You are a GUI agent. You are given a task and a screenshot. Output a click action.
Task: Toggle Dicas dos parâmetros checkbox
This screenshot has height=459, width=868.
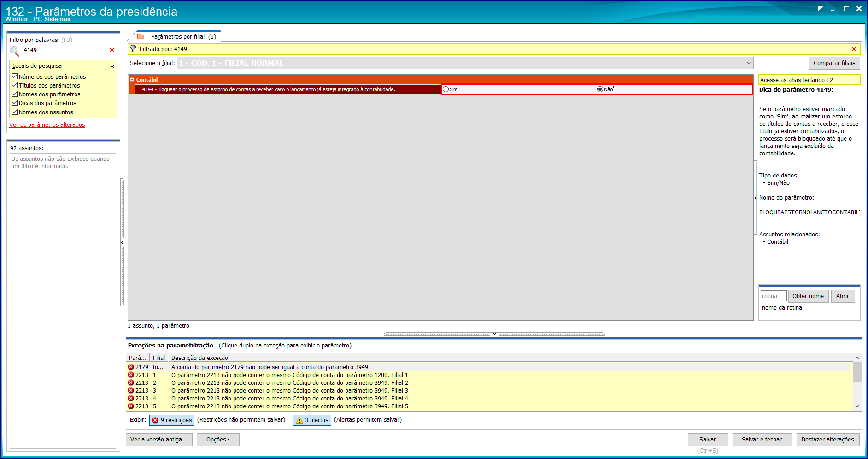(15, 103)
